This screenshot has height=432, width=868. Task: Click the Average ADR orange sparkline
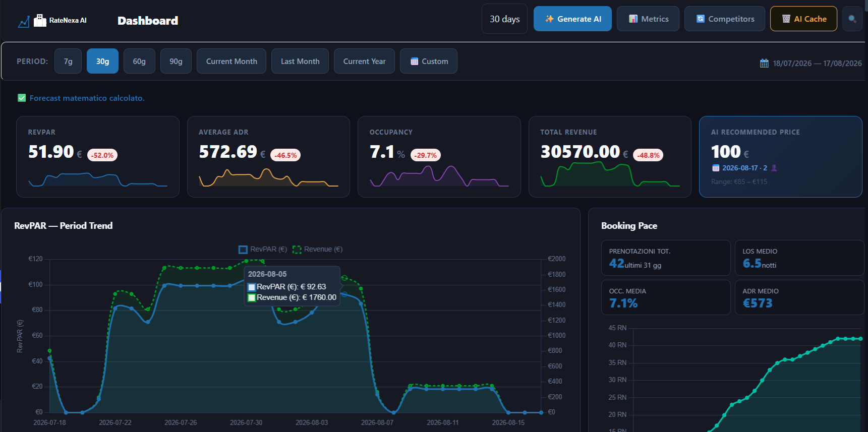tap(268, 177)
